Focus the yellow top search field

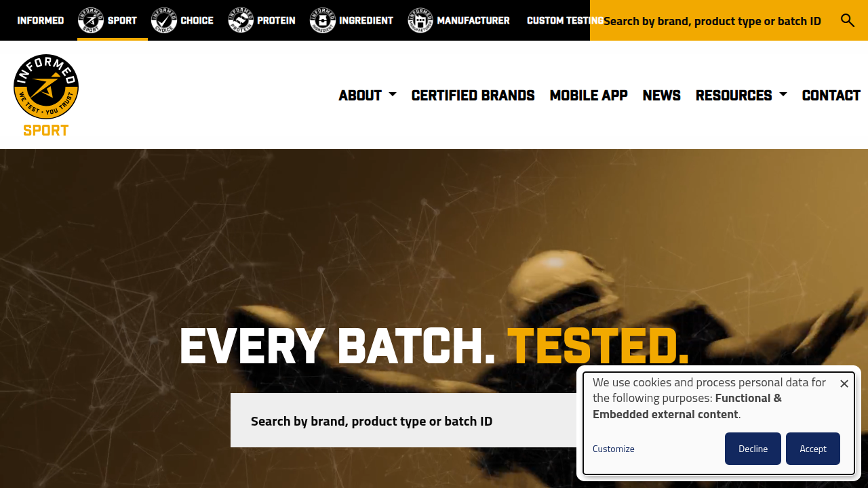tap(712, 20)
